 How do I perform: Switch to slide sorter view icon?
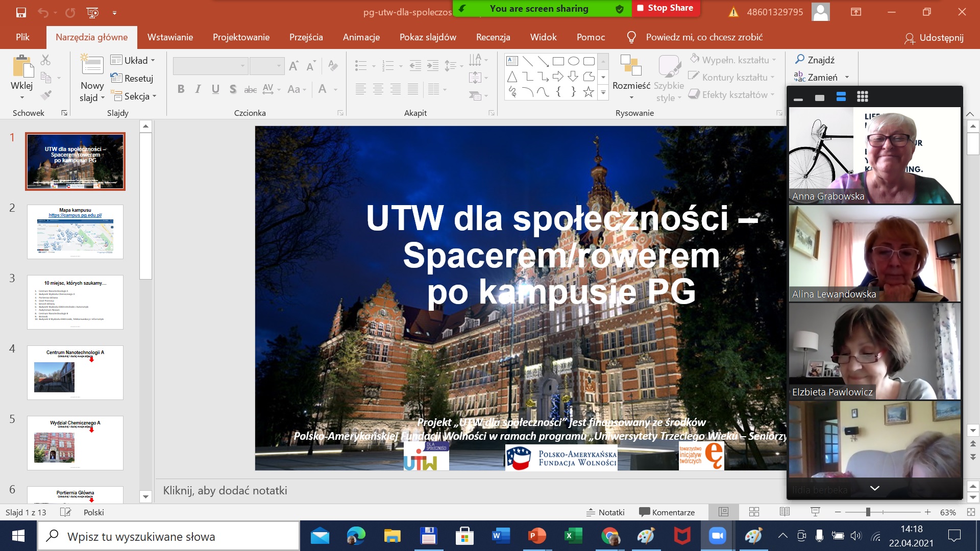[x=754, y=512]
